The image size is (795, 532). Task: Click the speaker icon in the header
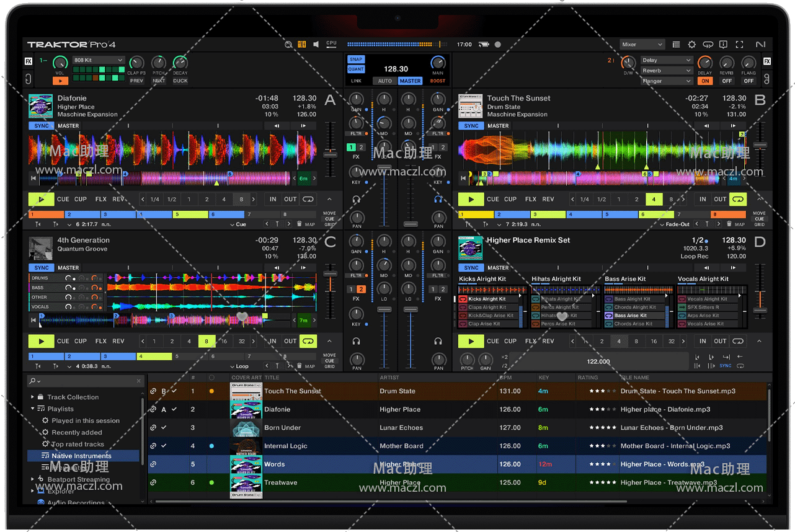(x=316, y=45)
